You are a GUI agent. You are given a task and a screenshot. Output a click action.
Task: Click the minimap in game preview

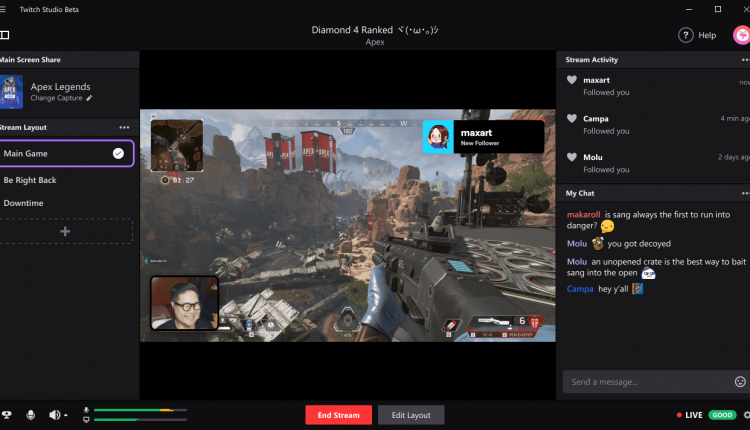tap(177, 145)
